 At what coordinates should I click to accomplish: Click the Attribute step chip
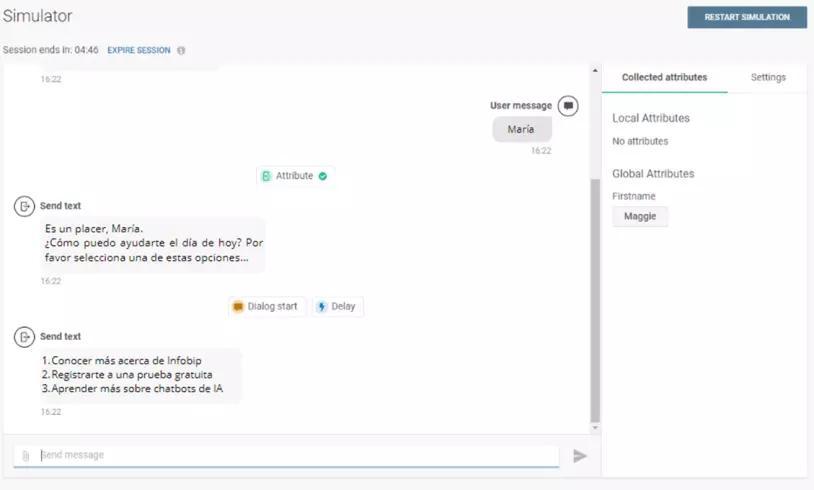coord(295,176)
